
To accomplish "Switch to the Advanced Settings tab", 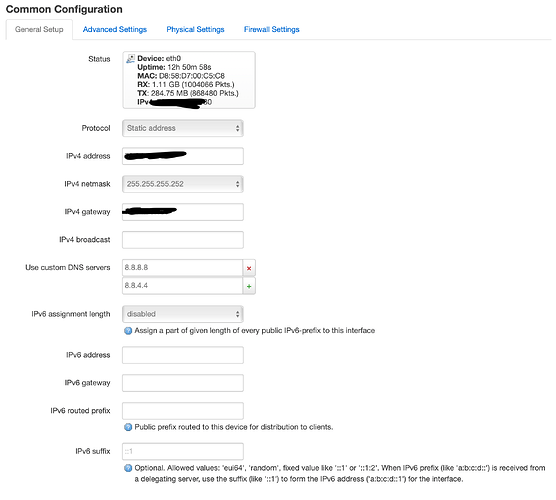I will pos(115,29).
